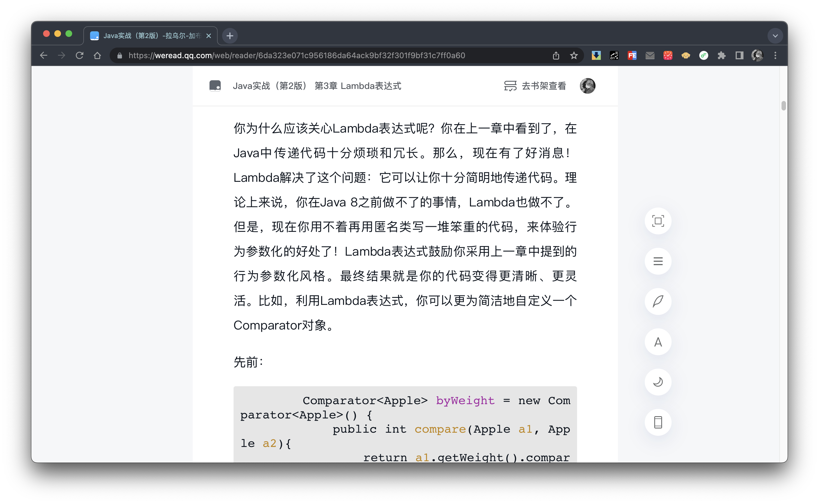Bookmark this page with star icon
This screenshot has height=504, width=819.
pos(574,55)
